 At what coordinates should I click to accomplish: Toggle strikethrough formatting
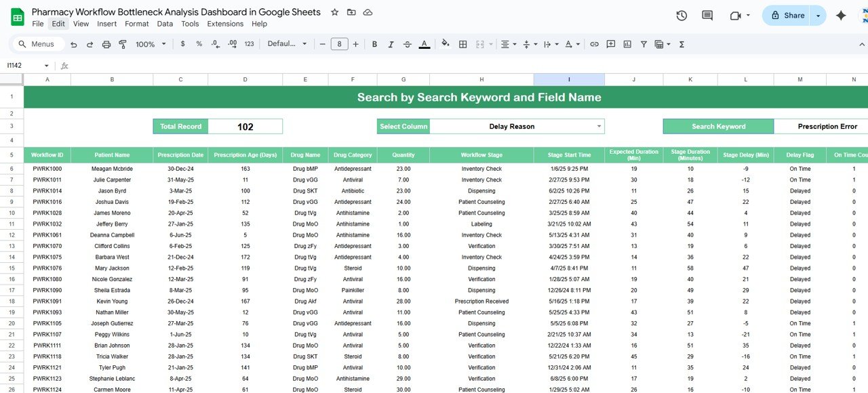coord(408,44)
